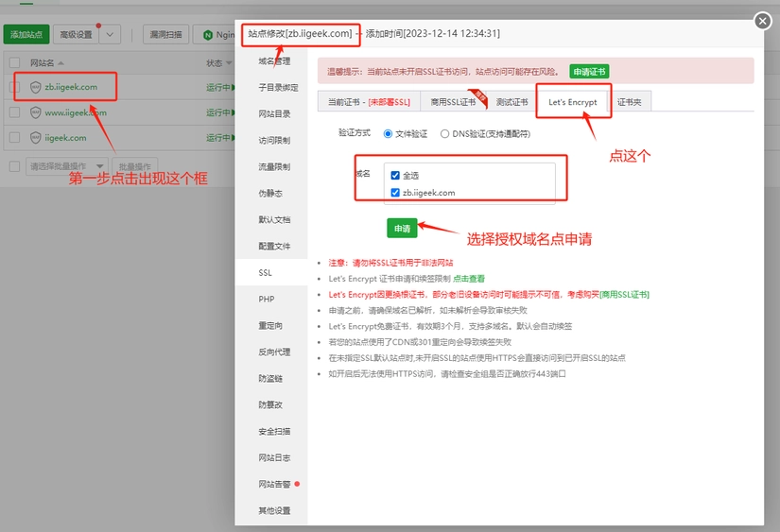Open the 请选择批量操作 dropdown
780x532 pixels.
(x=66, y=166)
